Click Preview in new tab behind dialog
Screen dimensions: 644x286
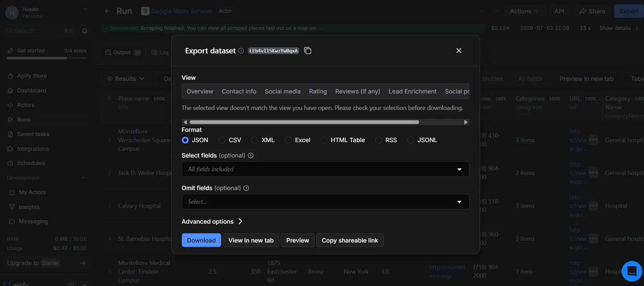586,79
